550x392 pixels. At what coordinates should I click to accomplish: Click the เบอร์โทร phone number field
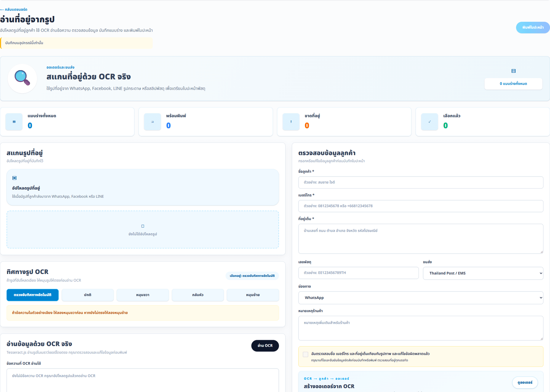coord(421,206)
